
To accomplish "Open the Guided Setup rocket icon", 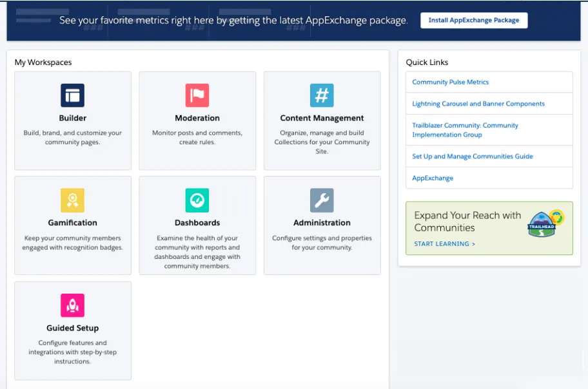I will tap(72, 305).
